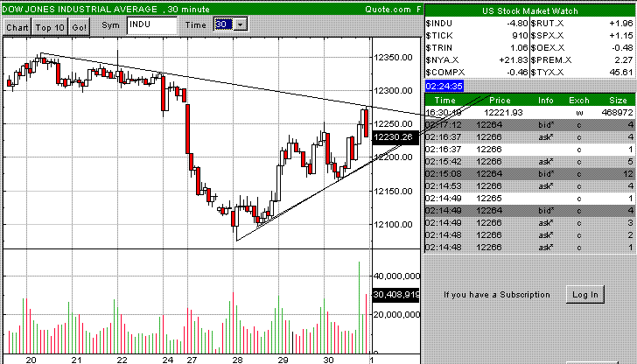637x364 pixels.
Task: Select $TICK in Market Watch
Action: click(x=438, y=36)
